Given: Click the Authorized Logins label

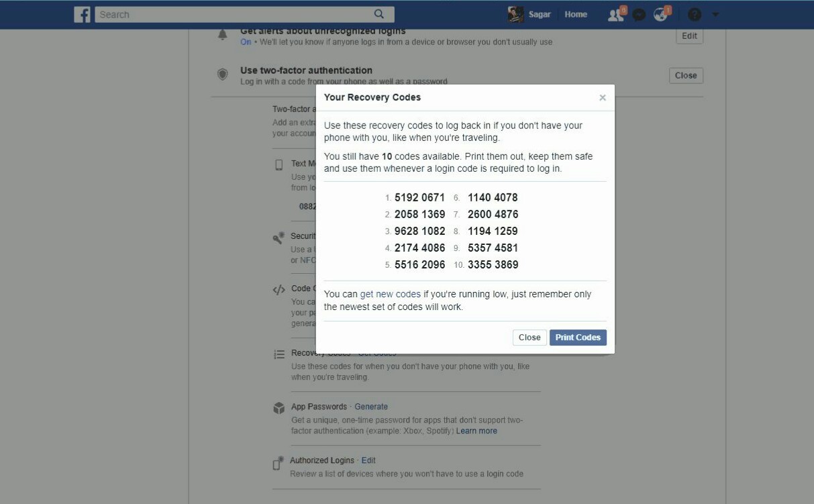Looking at the screenshot, I should click(x=322, y=460).
